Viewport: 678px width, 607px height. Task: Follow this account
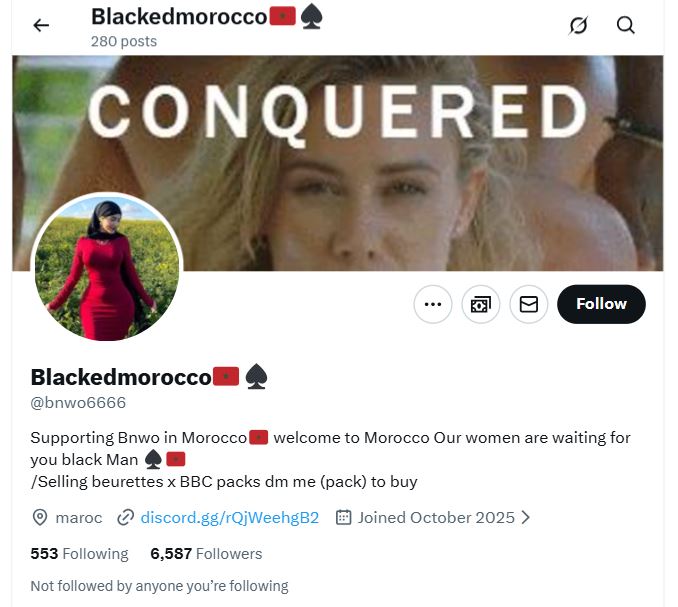click(601, 304)
